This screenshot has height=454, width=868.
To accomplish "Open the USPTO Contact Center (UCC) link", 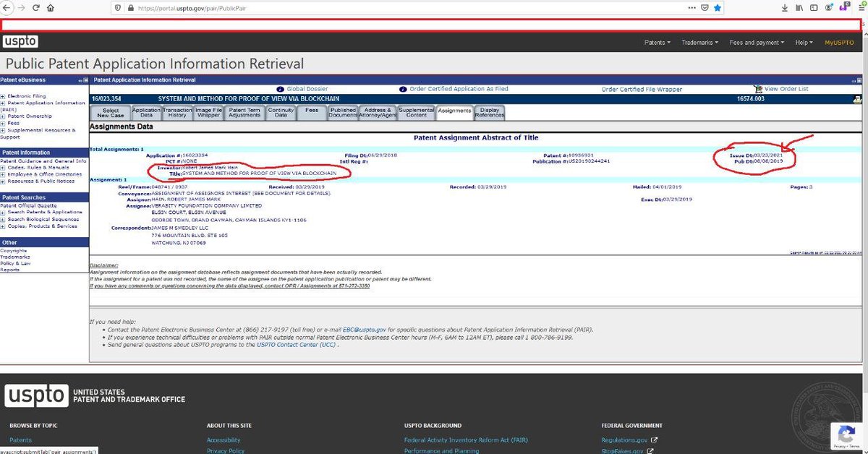I will 295,345.
